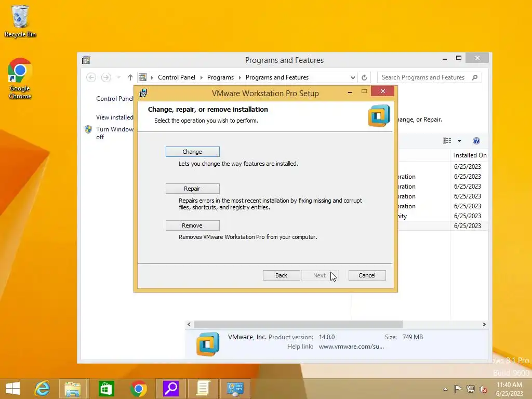Close the VMware Workstation Pro Setup dialog
The width and height of the screenshot is (532, 399).
click(x=383, y=91)
